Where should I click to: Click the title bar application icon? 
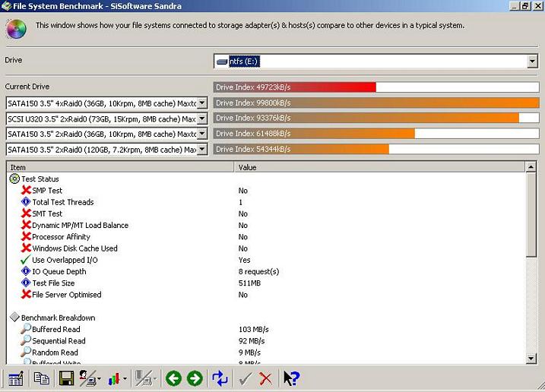tap(6, 6)
